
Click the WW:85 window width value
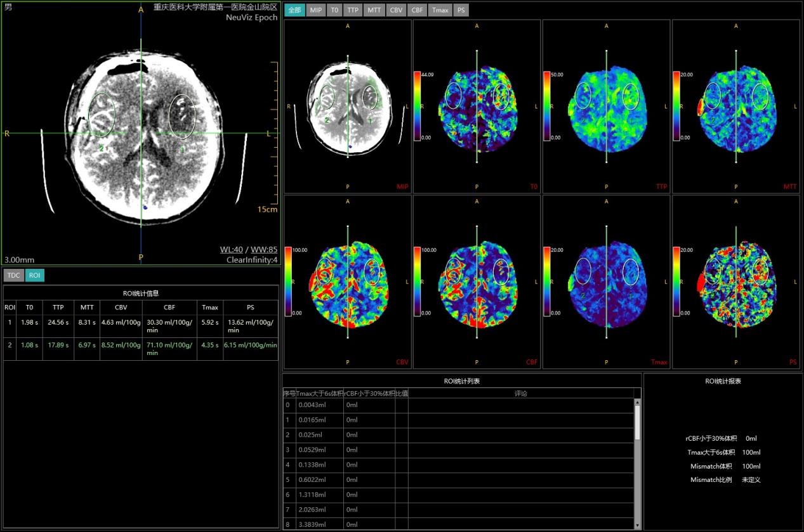coord(264,249)
